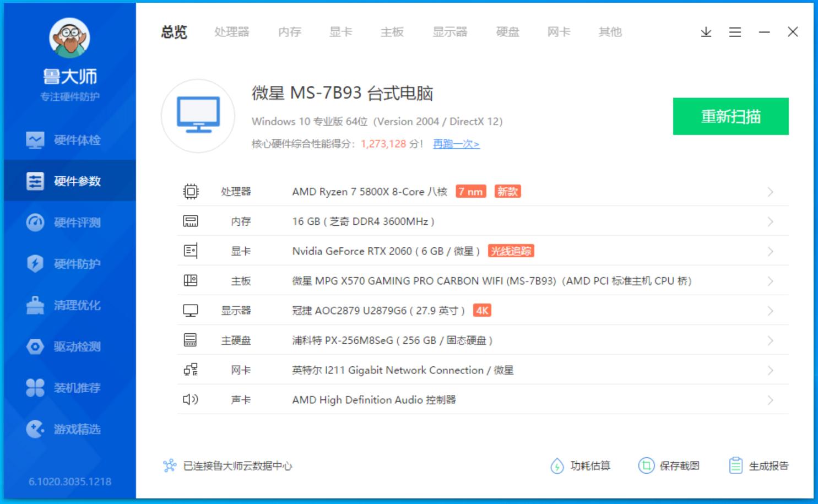Switch to the 内存 tab
This screenshot has height=504, width=818.
tap(289, 32)
